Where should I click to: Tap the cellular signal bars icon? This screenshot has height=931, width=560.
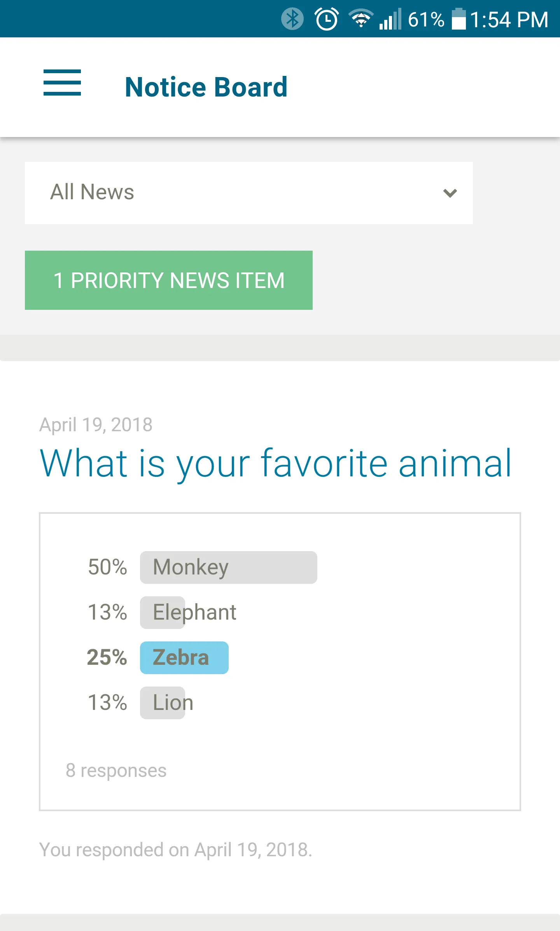click(390, 19)
